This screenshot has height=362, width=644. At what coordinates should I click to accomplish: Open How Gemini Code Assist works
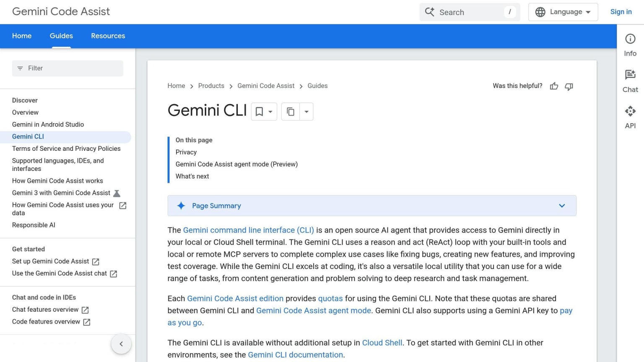click(x=57, y=181)
